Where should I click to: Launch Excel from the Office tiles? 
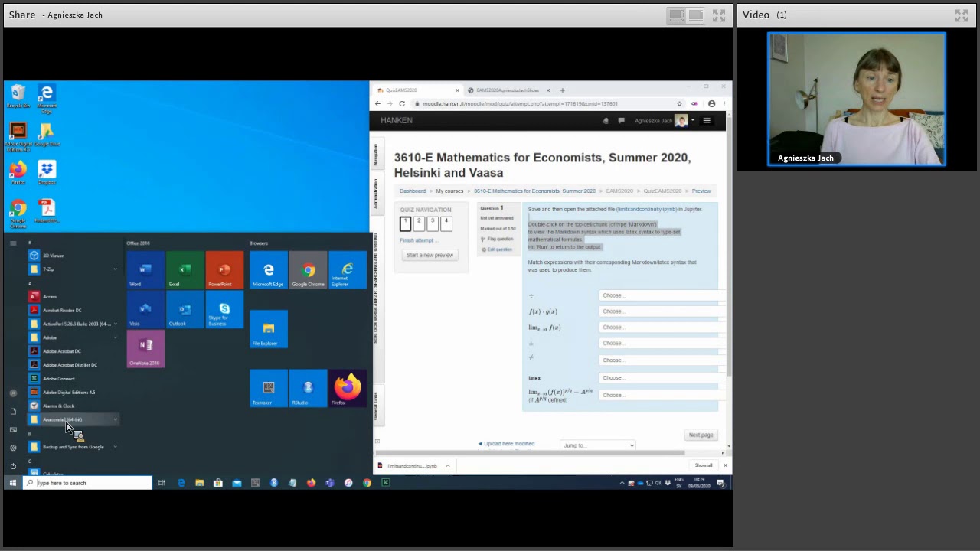[x=185, y=269]
